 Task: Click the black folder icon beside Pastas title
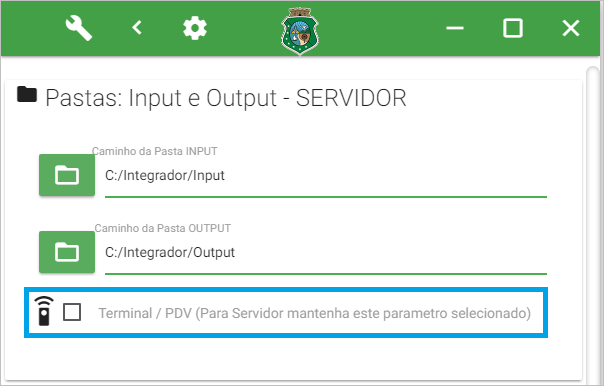pyautogui.click(x=27, y=94)
